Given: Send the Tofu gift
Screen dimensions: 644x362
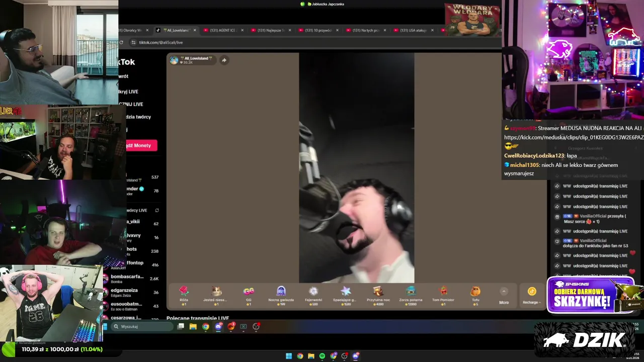Looking at the screenshot, I should click(x=475, y=295).
